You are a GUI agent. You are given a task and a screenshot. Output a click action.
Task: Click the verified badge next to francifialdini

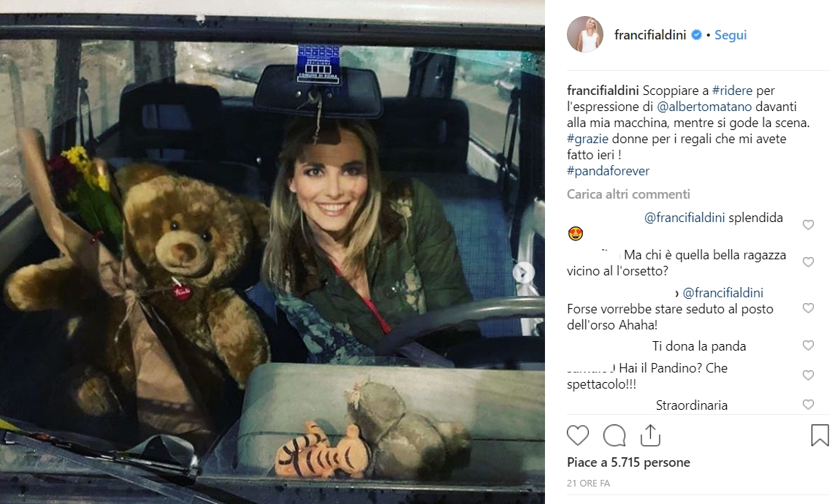click(x=696, y=35)
